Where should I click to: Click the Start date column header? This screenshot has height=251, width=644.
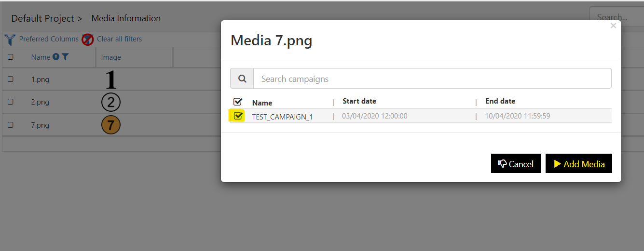click(x=359, y=101)
